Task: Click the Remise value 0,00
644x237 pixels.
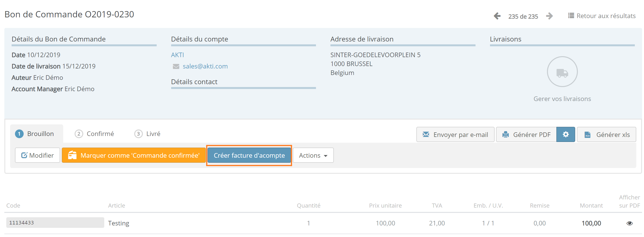Action: tap(539, 223)
